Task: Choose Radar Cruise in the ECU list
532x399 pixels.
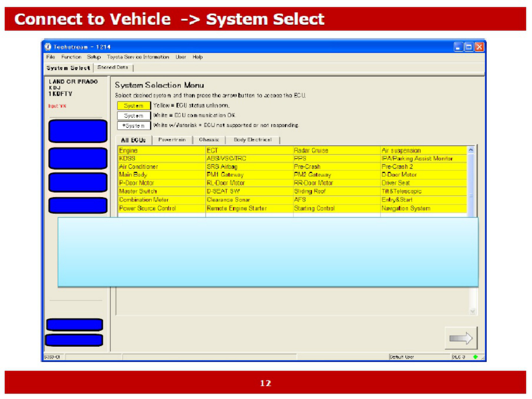Action: tap(337, 151)
